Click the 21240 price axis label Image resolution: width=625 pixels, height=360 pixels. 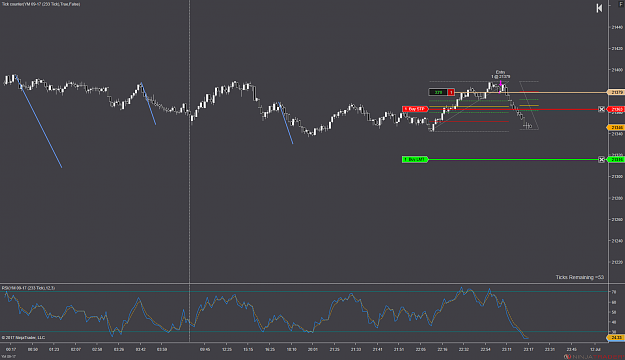tap(617, 241)
